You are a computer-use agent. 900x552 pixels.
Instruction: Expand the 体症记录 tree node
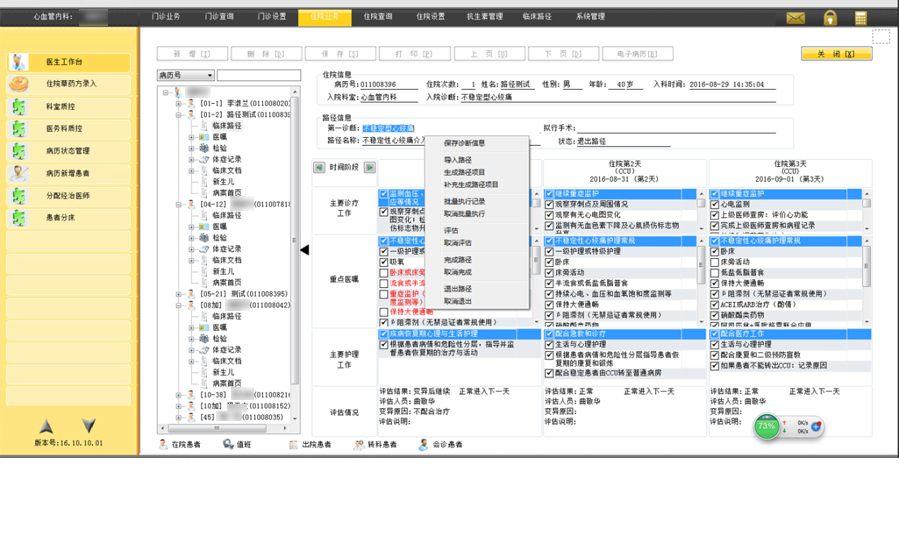point(191,159)
